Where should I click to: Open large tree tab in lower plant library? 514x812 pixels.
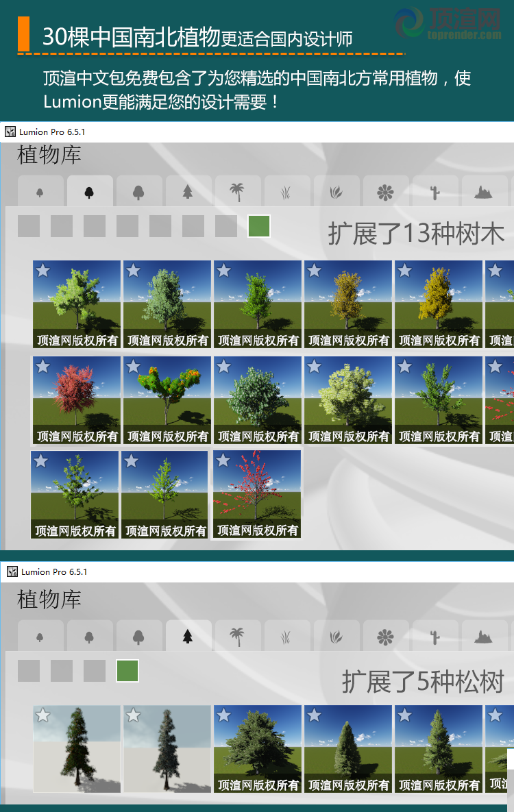139,636
